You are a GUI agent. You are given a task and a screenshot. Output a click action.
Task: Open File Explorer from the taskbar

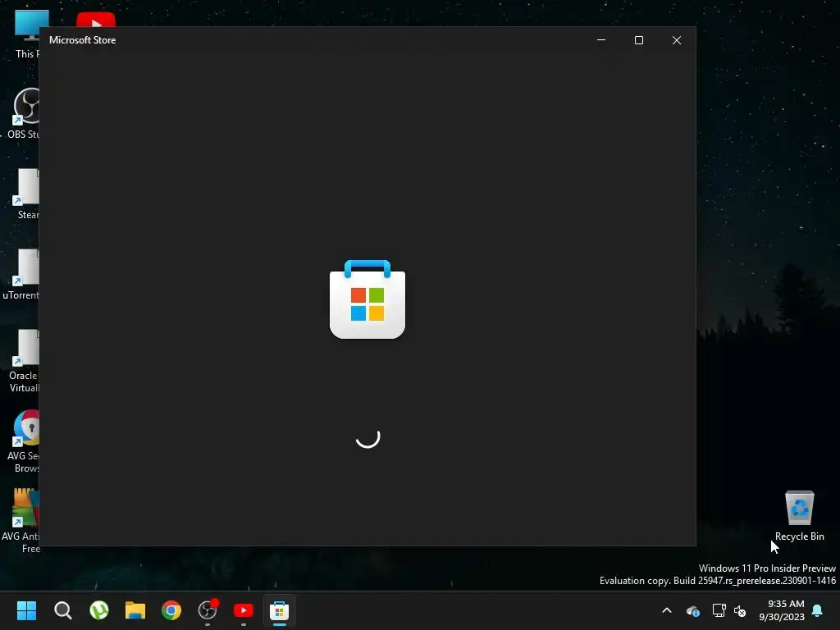point(135,610)
